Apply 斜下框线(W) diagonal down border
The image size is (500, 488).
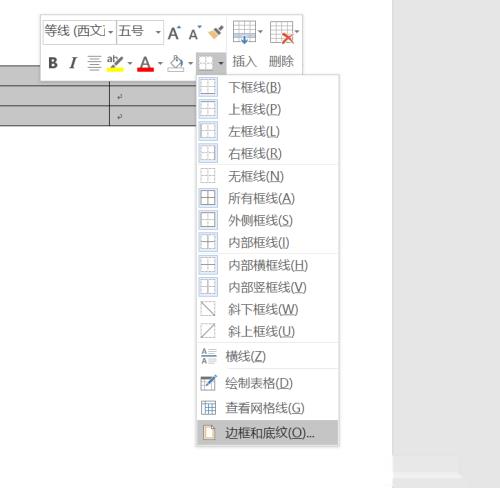pyautogui.click(x=268, y=309)
